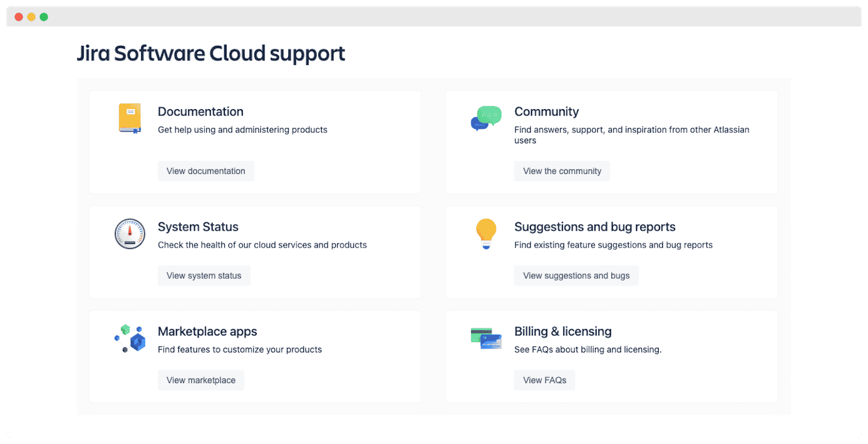
Task: Open View system status button
Action: click(204, 275)
